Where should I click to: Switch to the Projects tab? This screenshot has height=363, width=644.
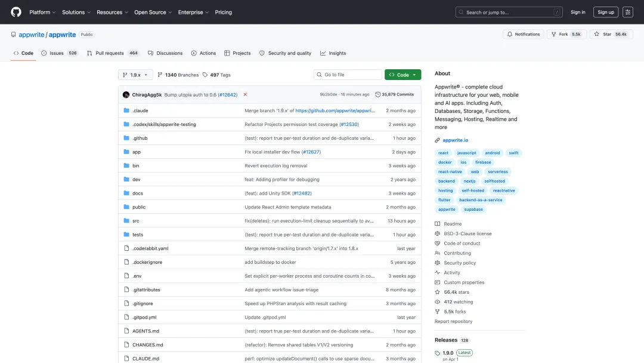[237, 53]
